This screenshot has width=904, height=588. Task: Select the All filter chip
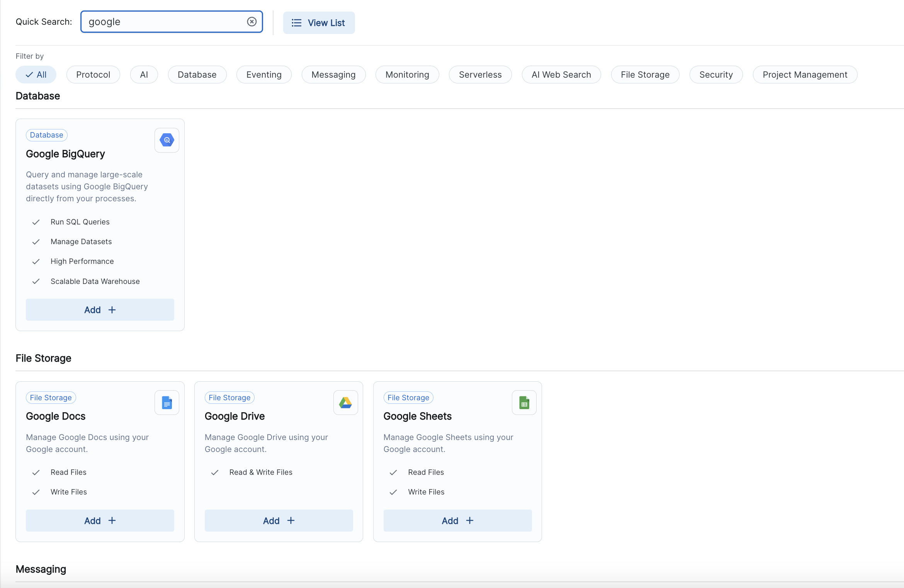pos(36,75)
